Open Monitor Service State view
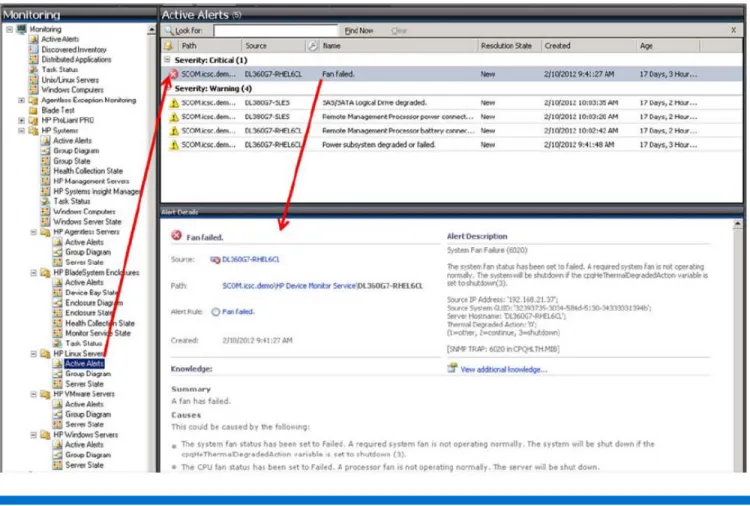 point(98,333)
